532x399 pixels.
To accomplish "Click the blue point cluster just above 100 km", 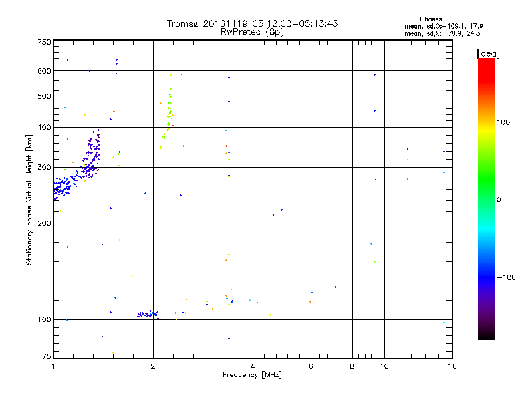I will click(147, 314).
